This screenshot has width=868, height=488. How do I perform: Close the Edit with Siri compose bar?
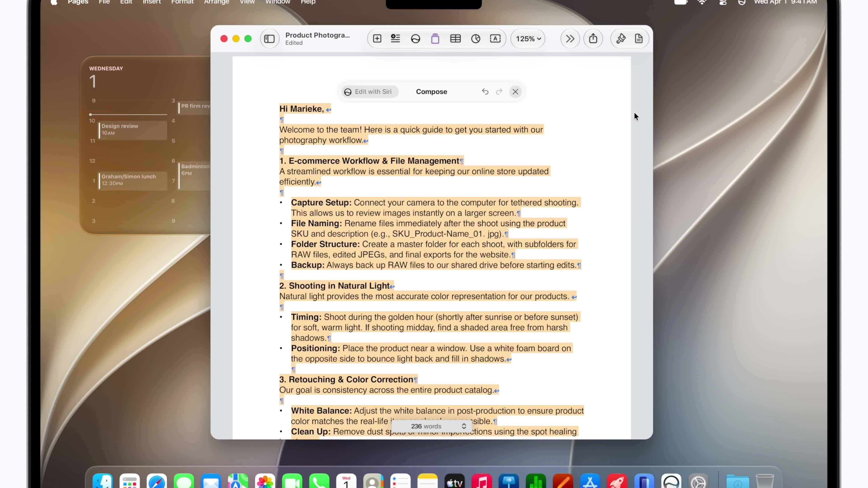tap(515, 91)
